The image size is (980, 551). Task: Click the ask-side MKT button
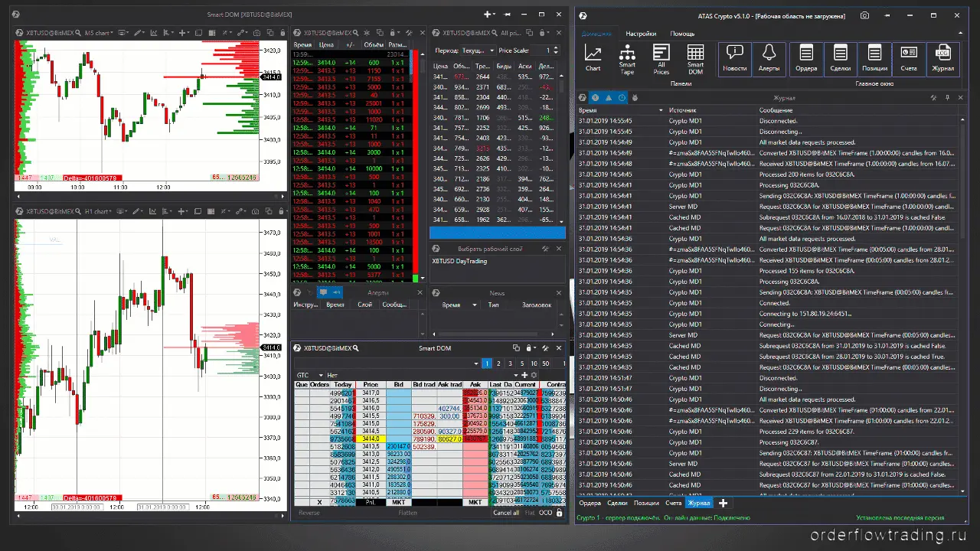475,503
